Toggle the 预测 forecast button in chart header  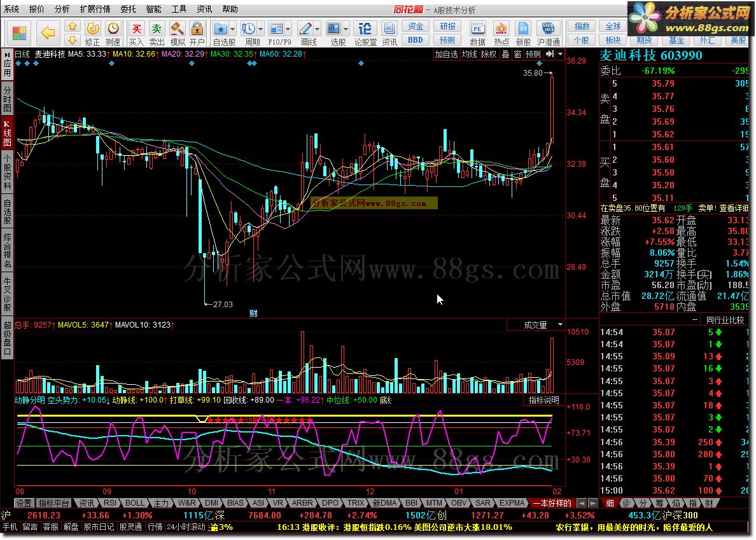[x=533, y=55]
